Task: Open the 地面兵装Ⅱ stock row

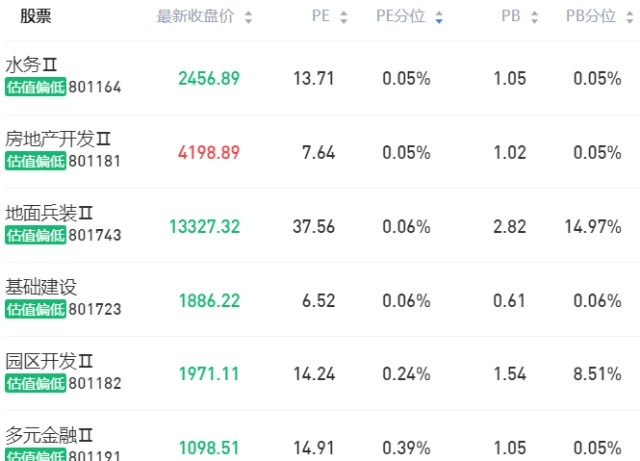Action: pos(320,226)
